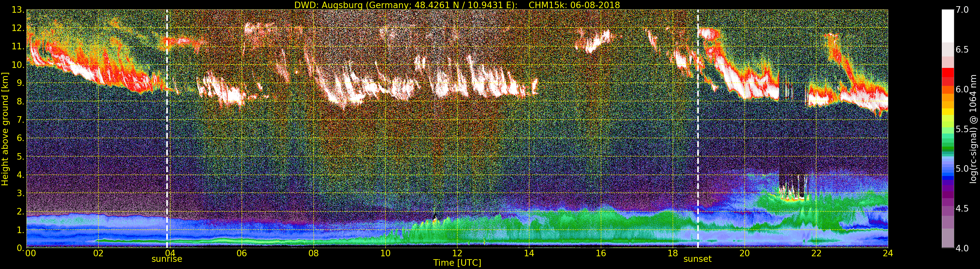This screenshot has width=980, height=269.
Task: Click the 'CHM15k: 06-08-2018' title text
Action: coord(574,5)
